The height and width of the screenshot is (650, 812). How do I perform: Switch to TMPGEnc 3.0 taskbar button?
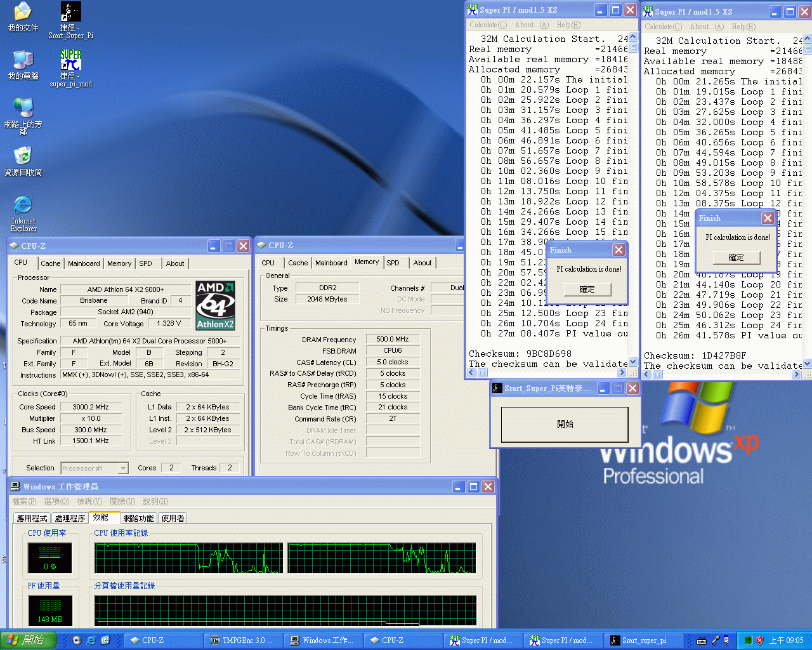click(x=244, y=640)
